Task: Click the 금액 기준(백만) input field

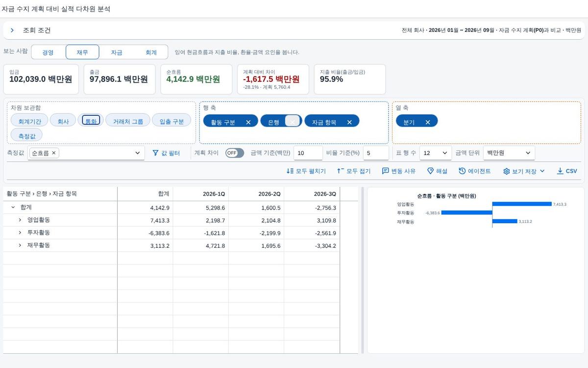Action: 308,153
